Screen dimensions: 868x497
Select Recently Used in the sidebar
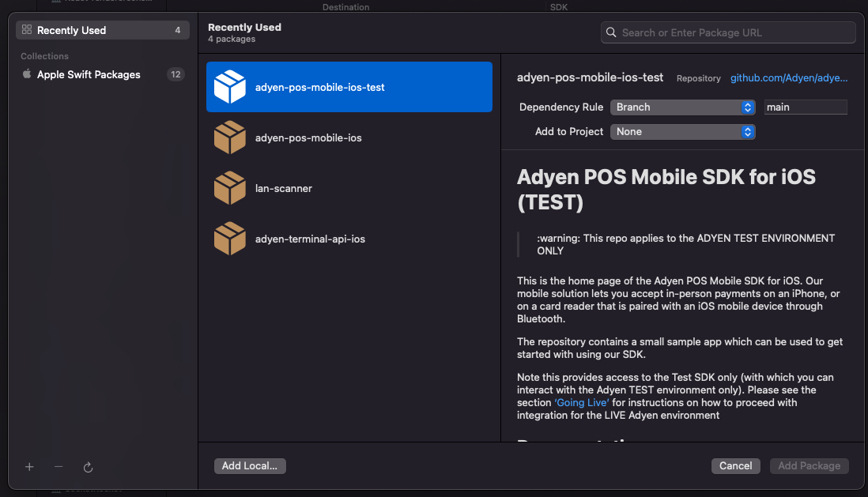coord(103,30)
